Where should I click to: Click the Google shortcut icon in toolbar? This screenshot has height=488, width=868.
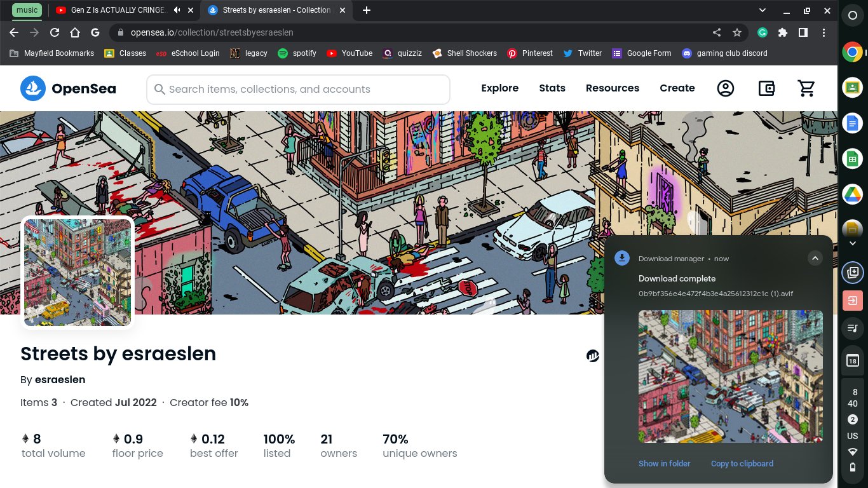coord(95,32)
